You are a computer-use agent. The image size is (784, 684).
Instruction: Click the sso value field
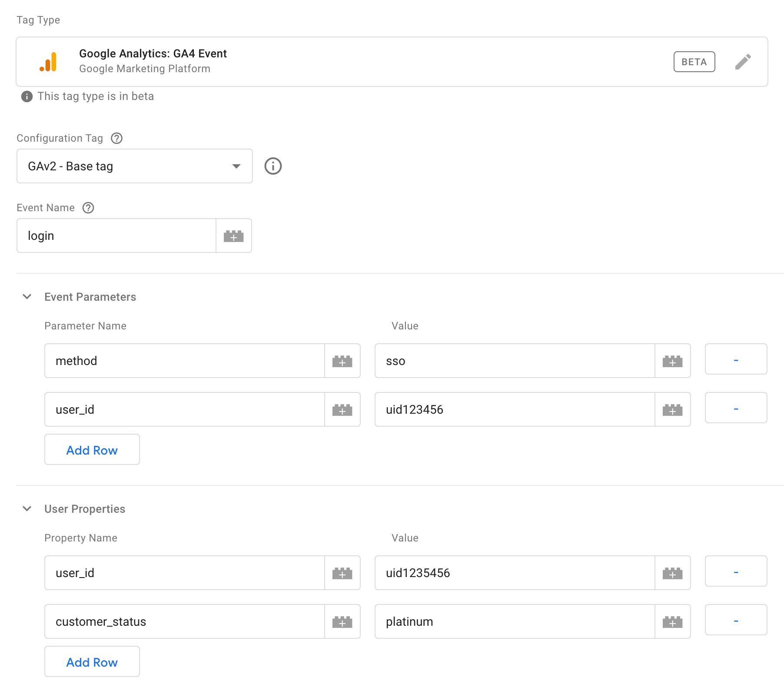click(x=515, y=361)
